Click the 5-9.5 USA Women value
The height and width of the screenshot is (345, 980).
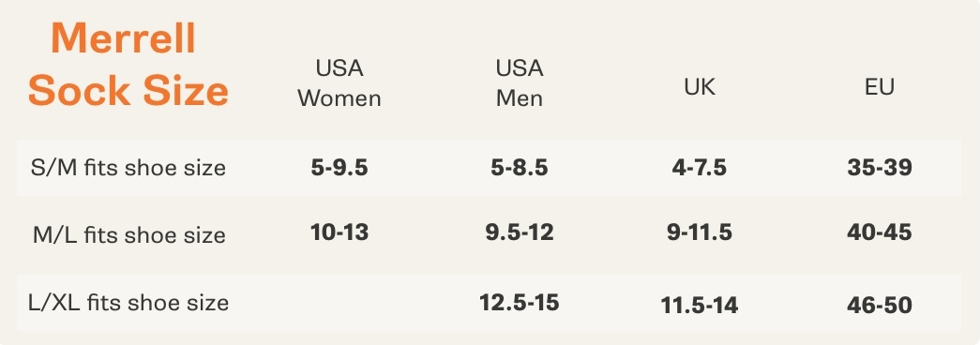click(339, 168)
